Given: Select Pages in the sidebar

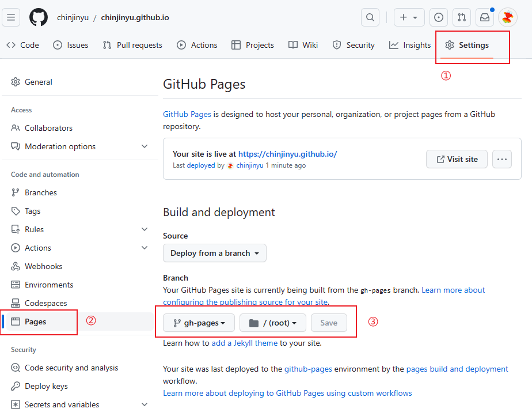Looking at the screenshot, I should pyautogui.click(x=78, y=322).
